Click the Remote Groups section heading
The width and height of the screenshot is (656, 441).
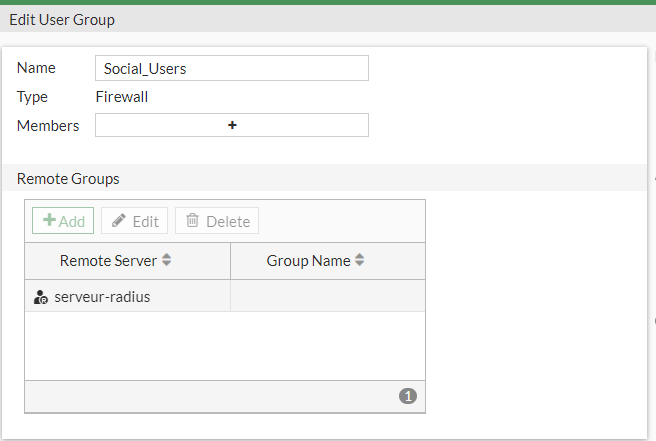[68, 179]
